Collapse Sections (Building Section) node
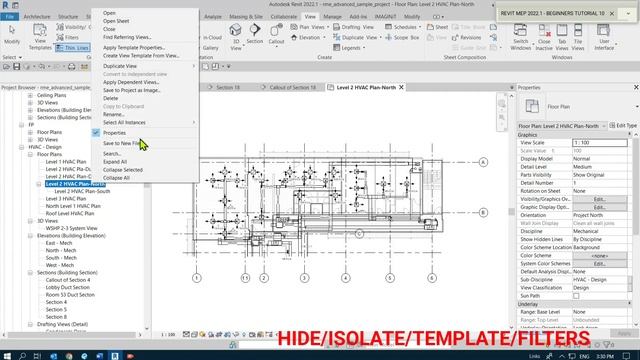The image size is (640, 360). [30, 273]
